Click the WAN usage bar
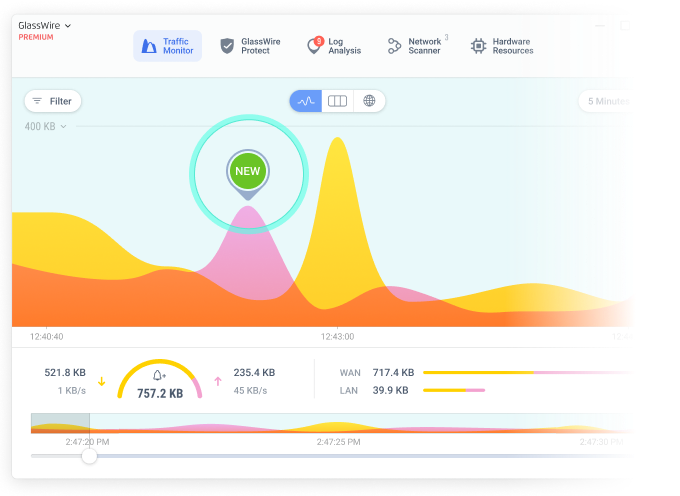 pyautogui.click(x=528, y=372)
